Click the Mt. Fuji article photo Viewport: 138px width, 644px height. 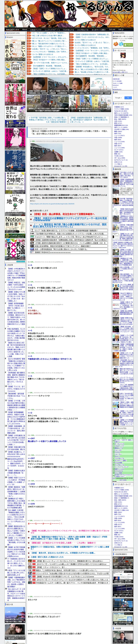(x=46, y=153)
